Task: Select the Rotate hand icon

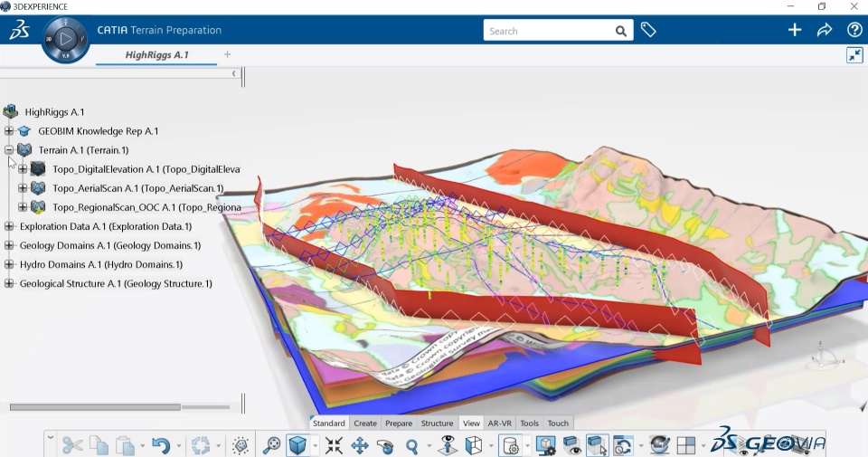Action: click(385, 445)
